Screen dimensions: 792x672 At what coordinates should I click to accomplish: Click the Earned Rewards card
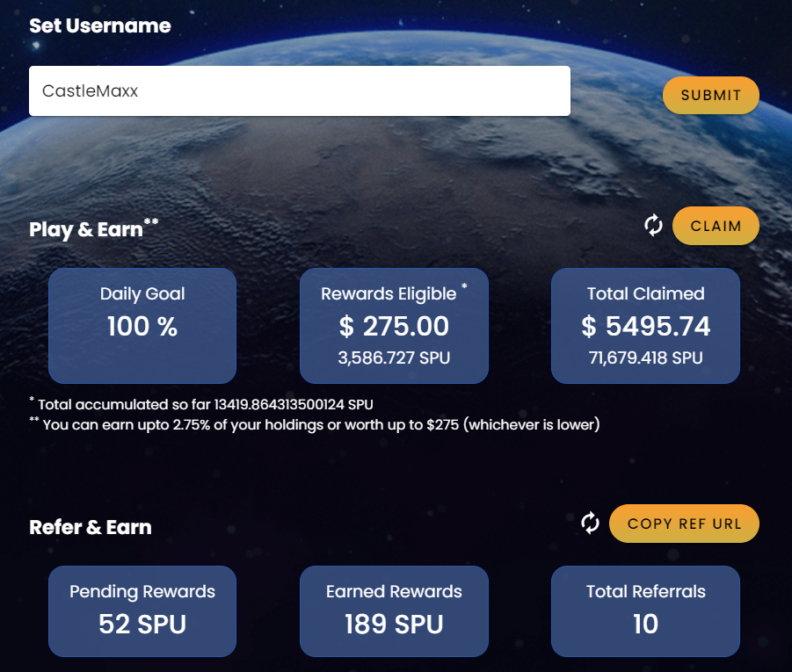(x=394, y=611)
